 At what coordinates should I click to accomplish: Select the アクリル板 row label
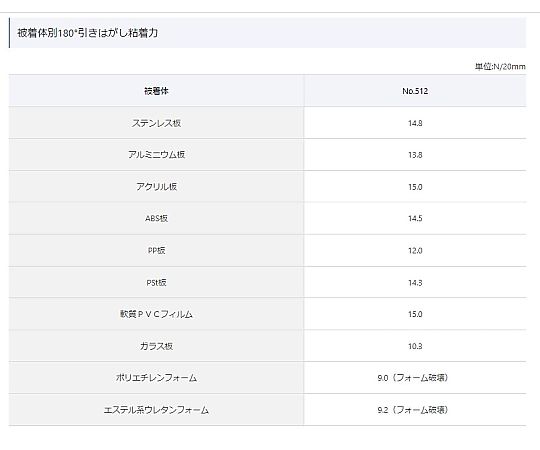[x=156, y=187]
